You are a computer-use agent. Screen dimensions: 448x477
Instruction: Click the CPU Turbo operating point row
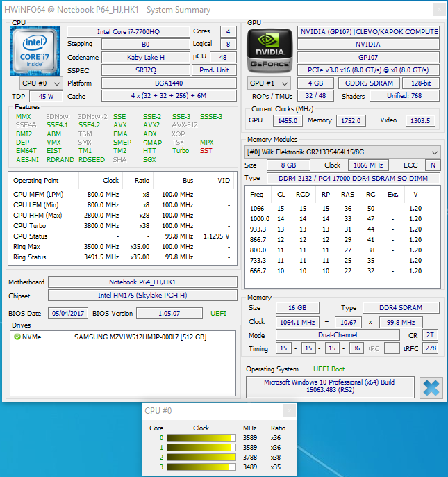[x=122, y=226]
